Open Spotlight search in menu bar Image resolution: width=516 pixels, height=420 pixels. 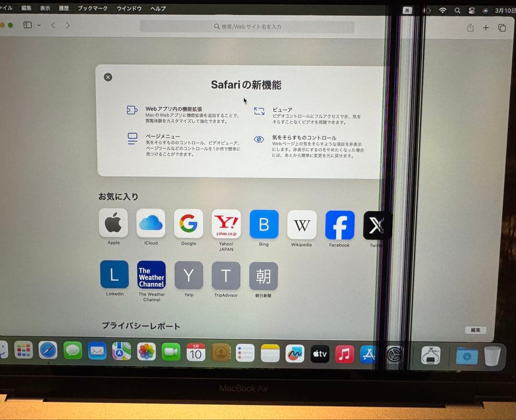click(x=457, y=11)
